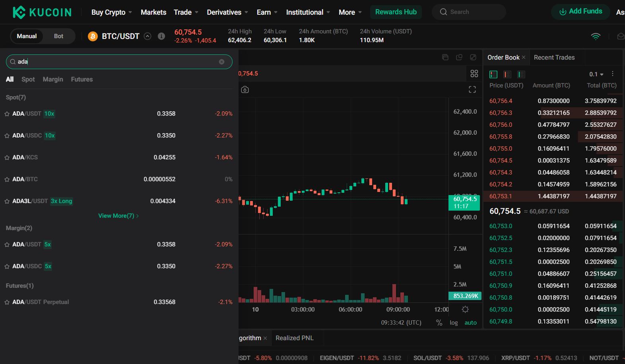The width and height of the screenshot is (625, 364).
Task: Open the Markets page
Action: 153,12
